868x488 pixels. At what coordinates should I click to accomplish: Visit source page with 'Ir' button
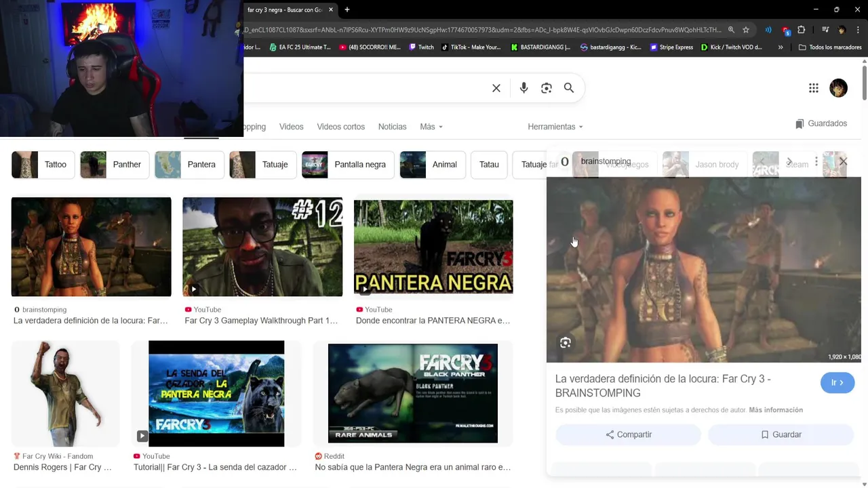pos(837,383)
